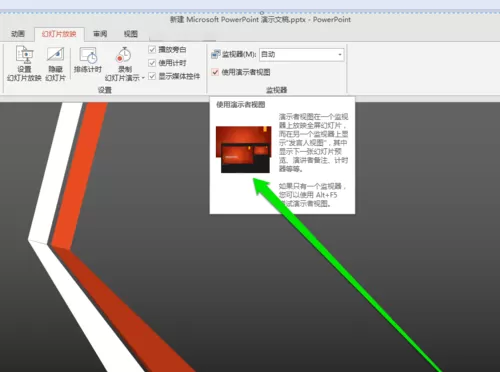Viewport: 500px width, 372px height.
Task: Open the 视图 tab
Action: point(131,34)
